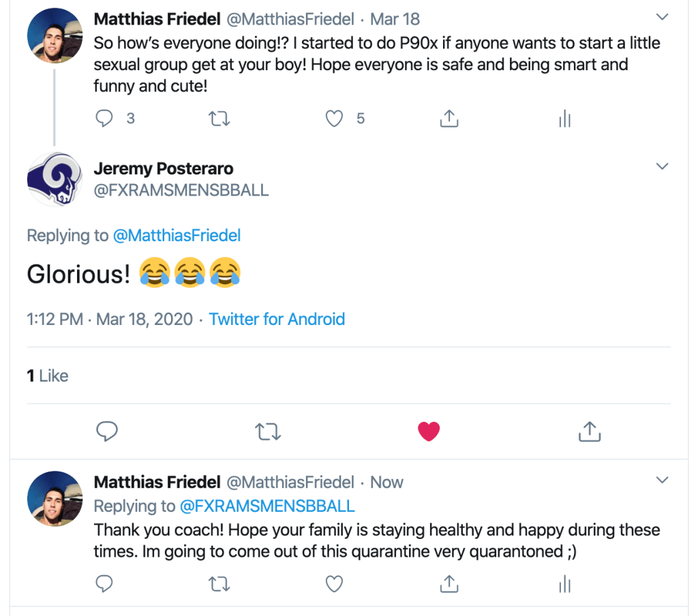
Task: Expand options chevron on the P90x tweet
Action: (662, 17)
